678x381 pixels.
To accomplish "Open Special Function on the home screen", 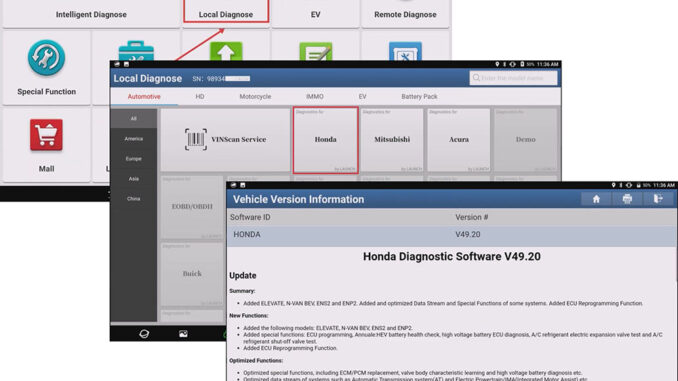I will tap(46, 67).
